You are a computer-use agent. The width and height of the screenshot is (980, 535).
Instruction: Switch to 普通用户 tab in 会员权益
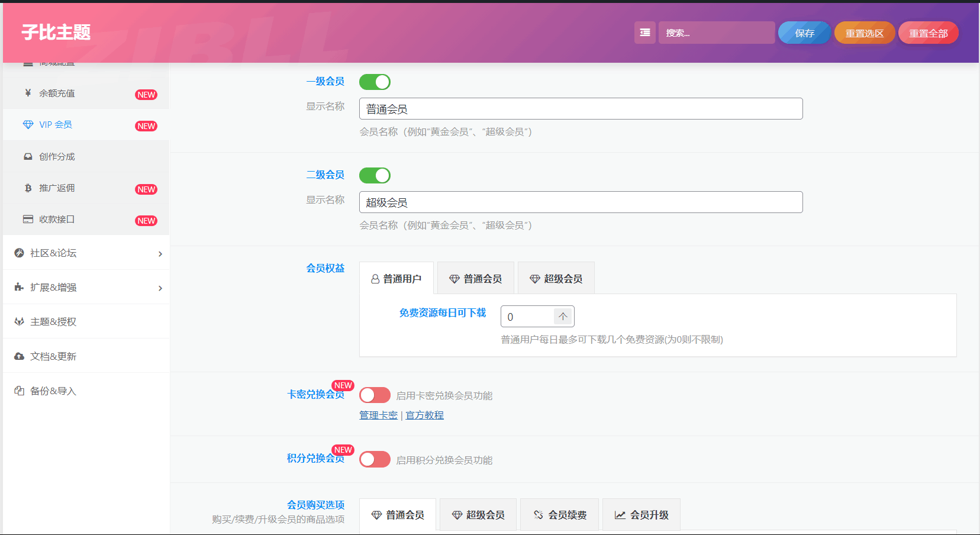tap(396, 278)
